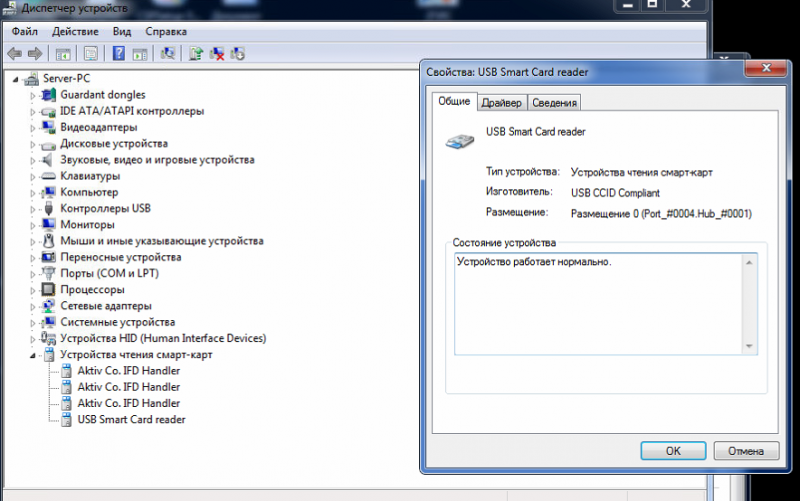Click the Update driver software toolbar icon

196,53
